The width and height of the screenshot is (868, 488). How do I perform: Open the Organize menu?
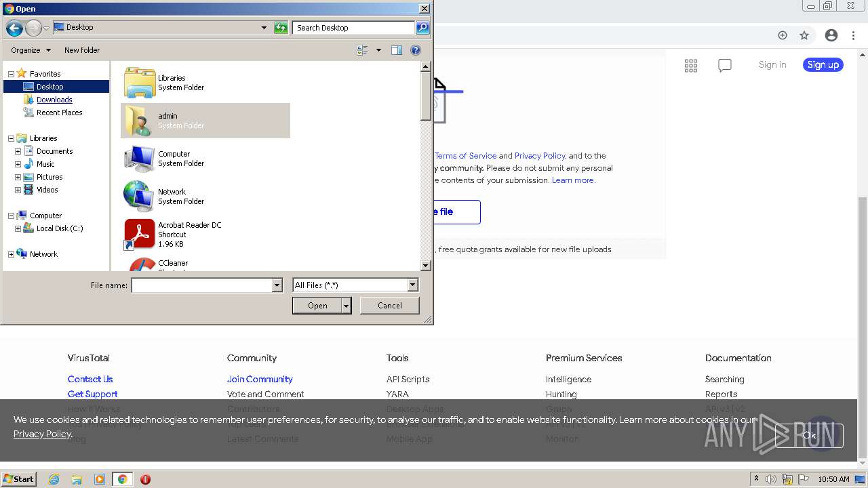31,50
